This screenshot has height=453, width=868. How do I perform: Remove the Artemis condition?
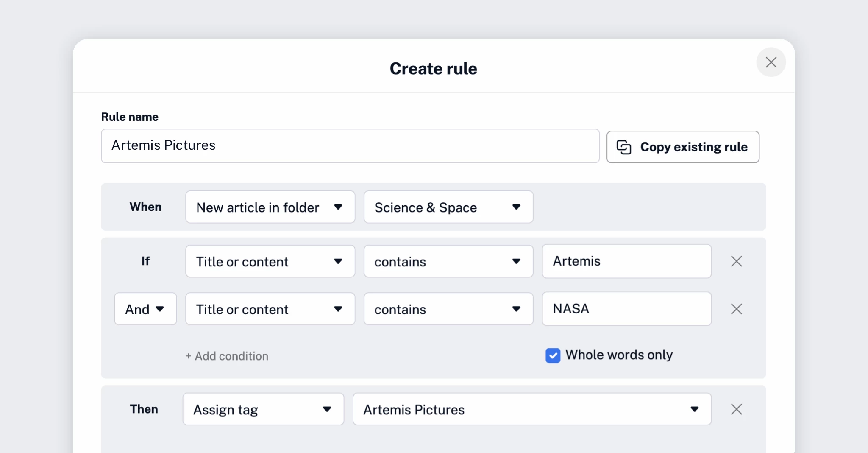(x=737, y=261)
